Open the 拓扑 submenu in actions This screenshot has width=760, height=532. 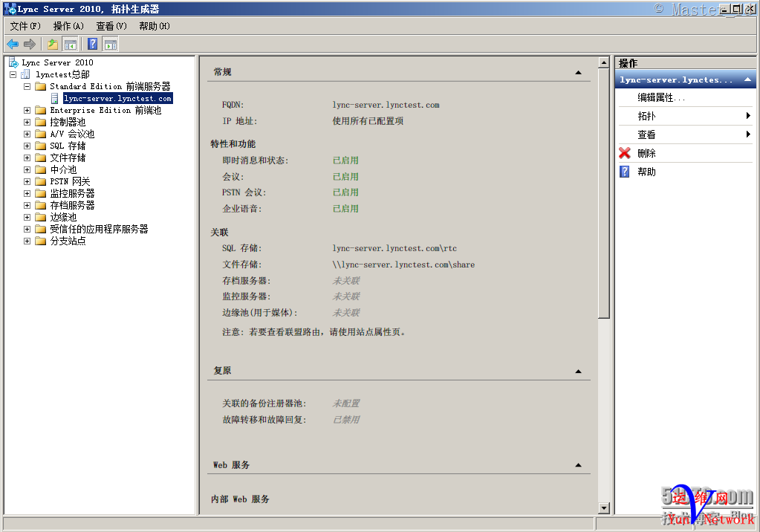pyautogui.click(x=686, y=116)
